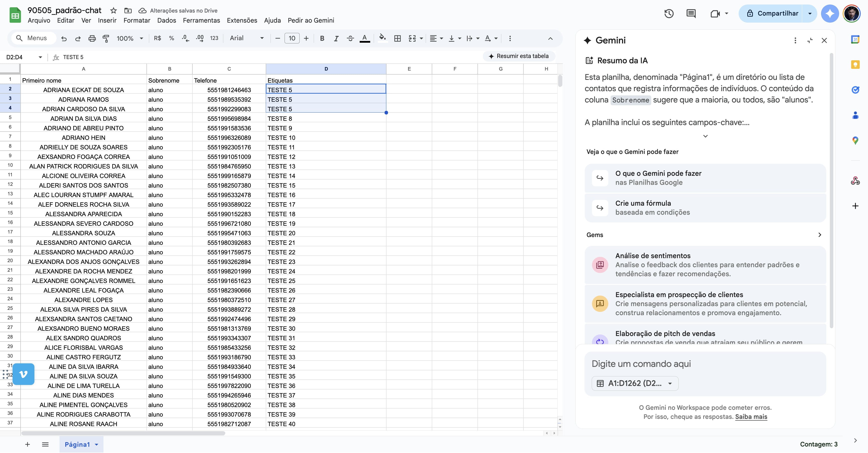868x453 pixels.
Task: Open the toolbar more options menu
Action: (x=510, y=38)
